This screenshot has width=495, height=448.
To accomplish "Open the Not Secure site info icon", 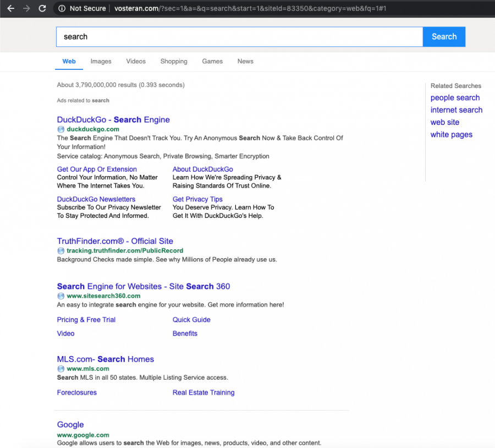I will 62,8.
